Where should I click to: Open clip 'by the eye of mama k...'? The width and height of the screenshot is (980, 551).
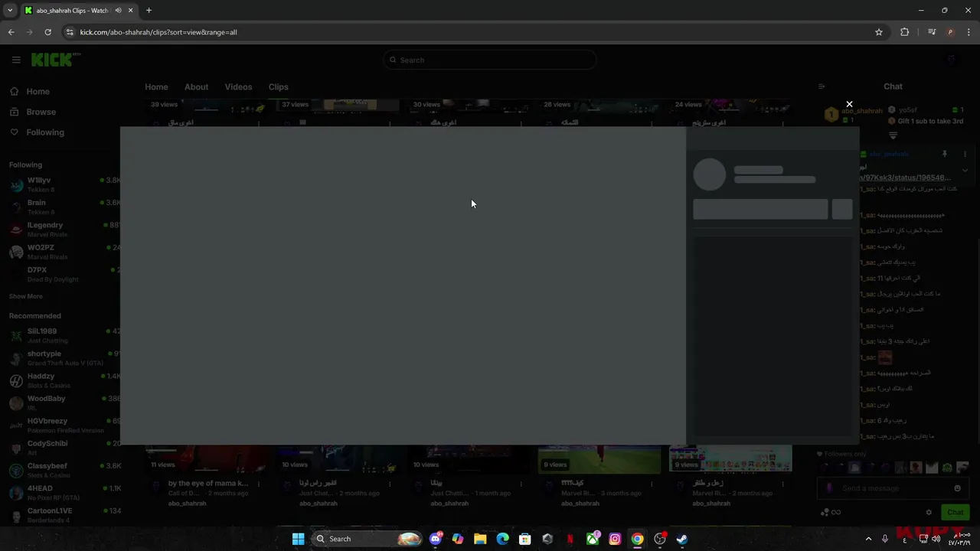pyautogui.click(x=208, y=484)
